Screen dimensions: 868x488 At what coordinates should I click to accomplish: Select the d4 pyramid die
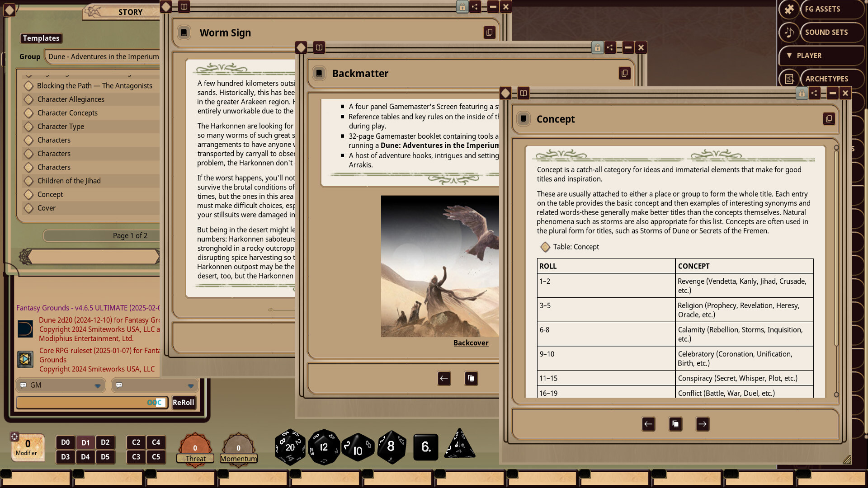(x=460, y=447)
